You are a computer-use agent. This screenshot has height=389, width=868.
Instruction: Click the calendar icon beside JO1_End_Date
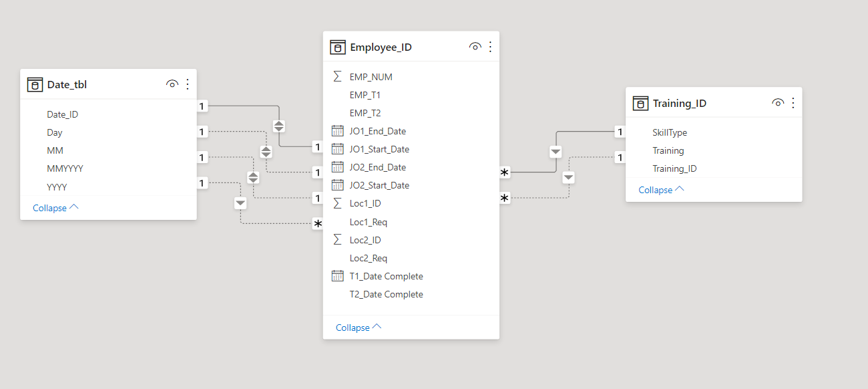click(337, 131)
